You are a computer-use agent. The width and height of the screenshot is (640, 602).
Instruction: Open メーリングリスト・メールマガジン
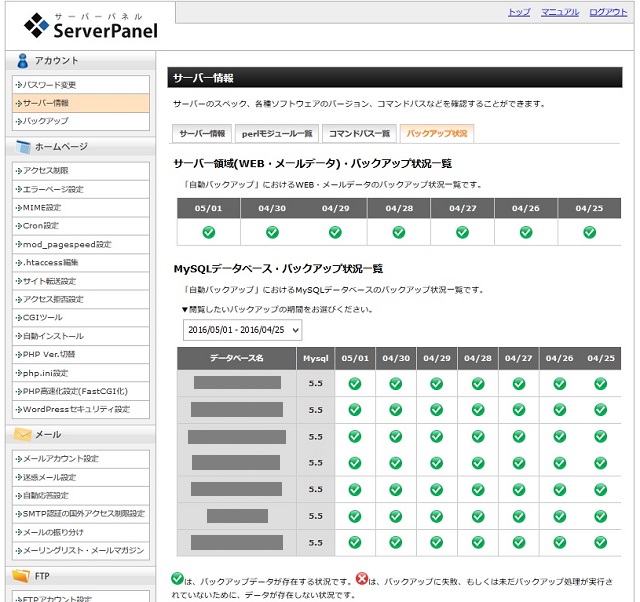(81, 550)
